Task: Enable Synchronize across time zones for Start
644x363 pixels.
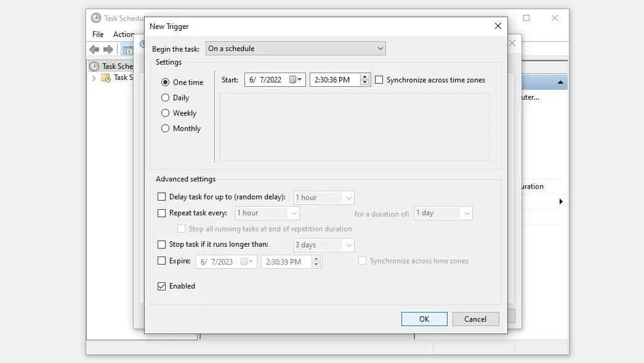Action: click(379, 79)
